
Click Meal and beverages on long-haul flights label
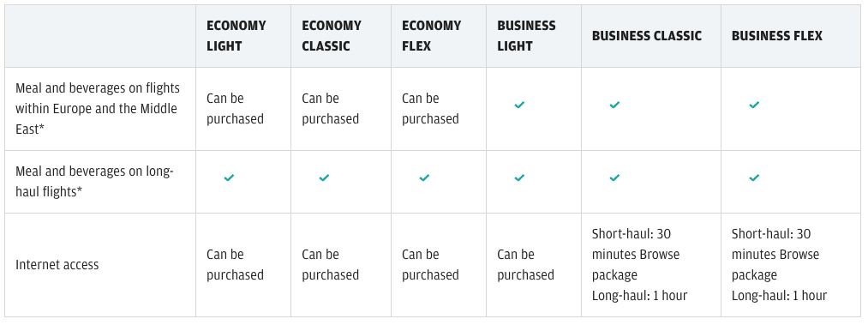[x=94, y=182]
